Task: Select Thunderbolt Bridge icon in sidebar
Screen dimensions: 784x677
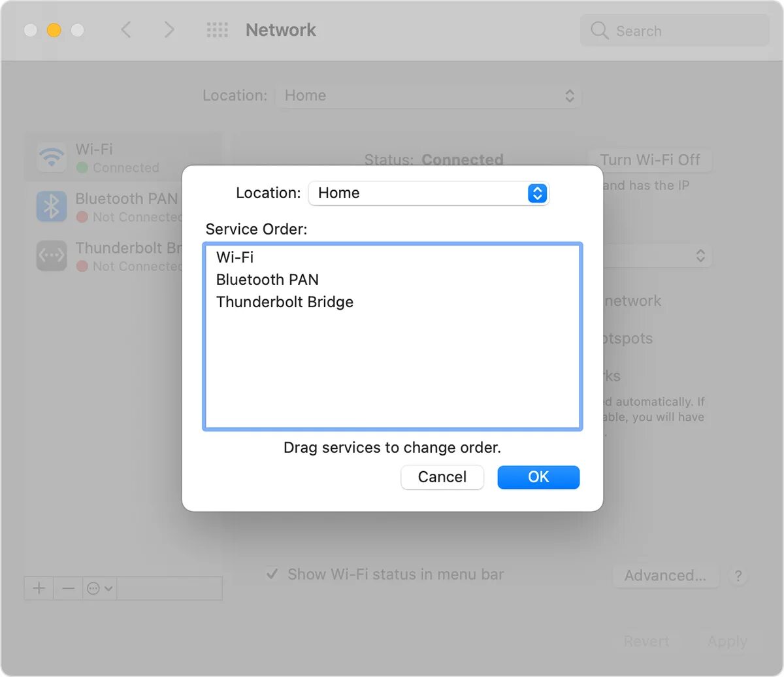Action: (52, 256)
